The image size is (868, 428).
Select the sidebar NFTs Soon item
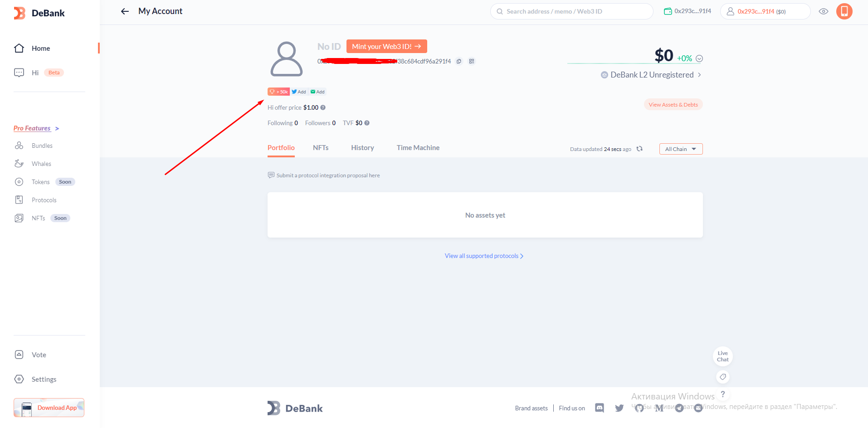42,218
